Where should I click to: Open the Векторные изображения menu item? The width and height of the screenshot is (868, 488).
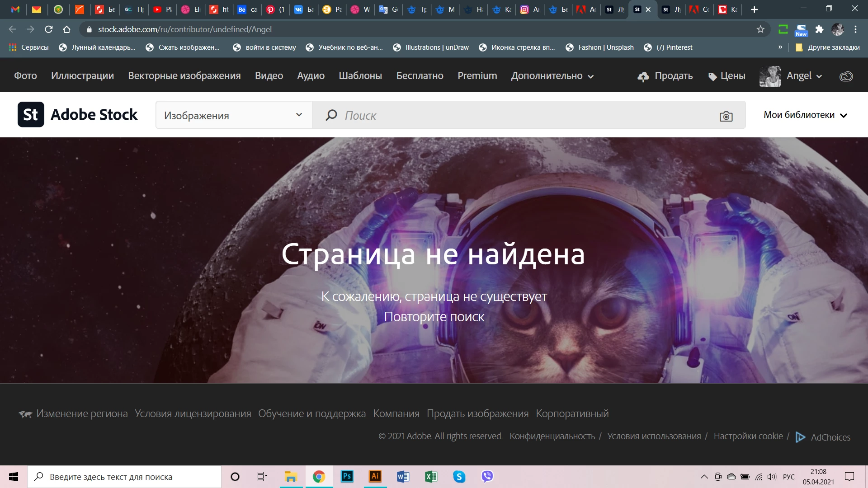pos(184,76)
